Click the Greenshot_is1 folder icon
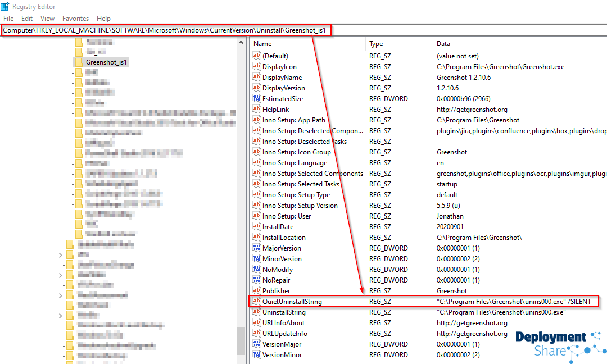 [x=79, y=62]
